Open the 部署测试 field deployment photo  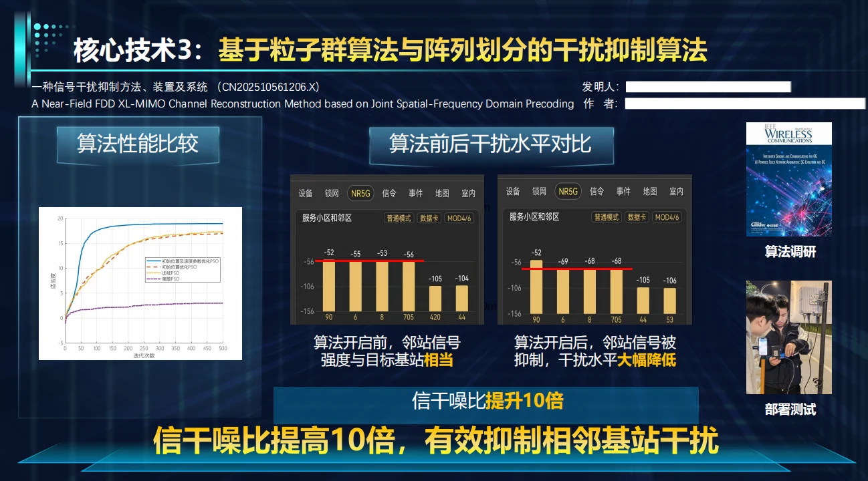point(789,337)
